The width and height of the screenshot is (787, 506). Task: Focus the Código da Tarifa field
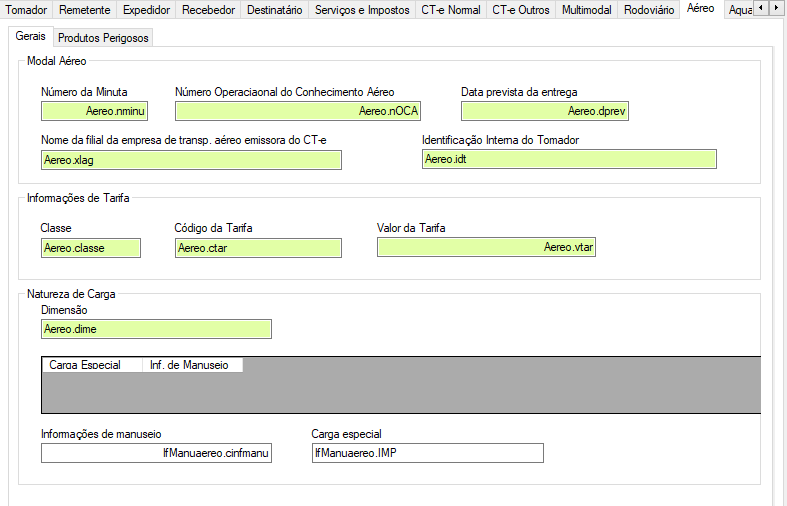click(257, 248)
